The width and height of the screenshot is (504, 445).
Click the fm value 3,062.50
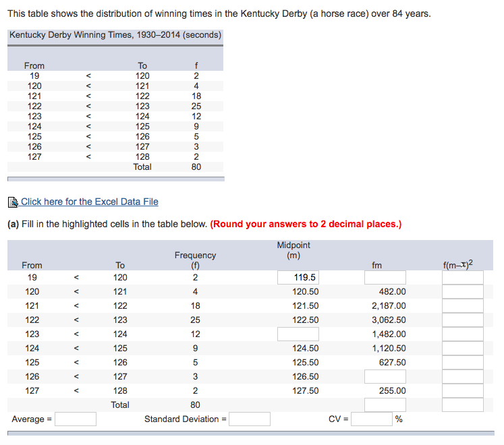pyautogui.click(x=389, y=320)
